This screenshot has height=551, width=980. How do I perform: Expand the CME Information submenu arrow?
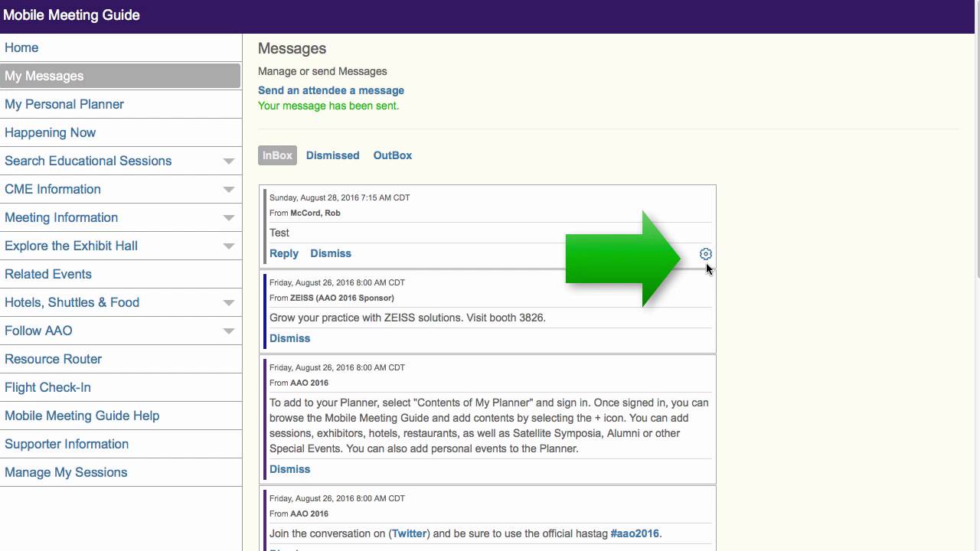point(228,190)
